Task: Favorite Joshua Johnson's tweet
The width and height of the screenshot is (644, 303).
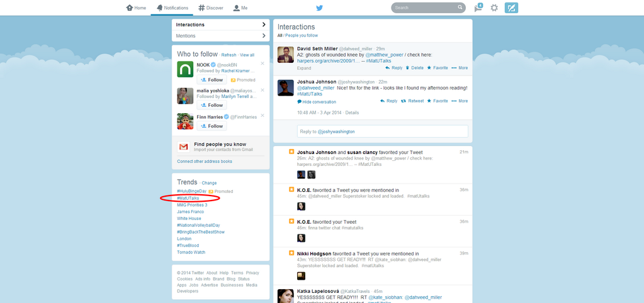Action: (438, 101)
